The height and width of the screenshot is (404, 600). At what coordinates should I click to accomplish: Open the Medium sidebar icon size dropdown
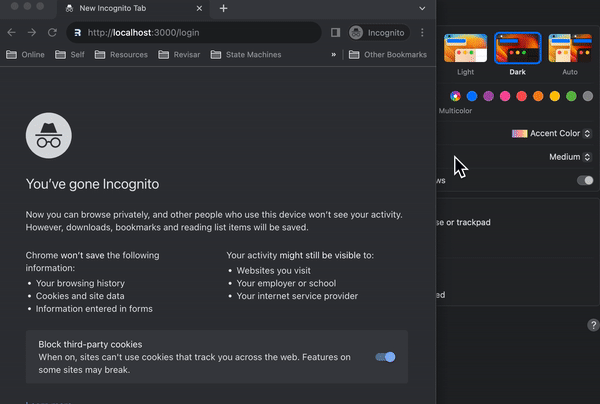570,157
